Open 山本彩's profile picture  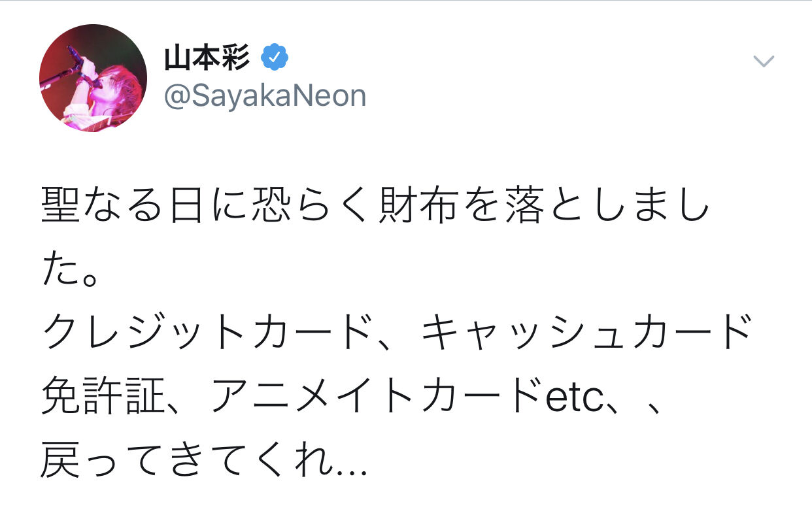click(93, 78)
